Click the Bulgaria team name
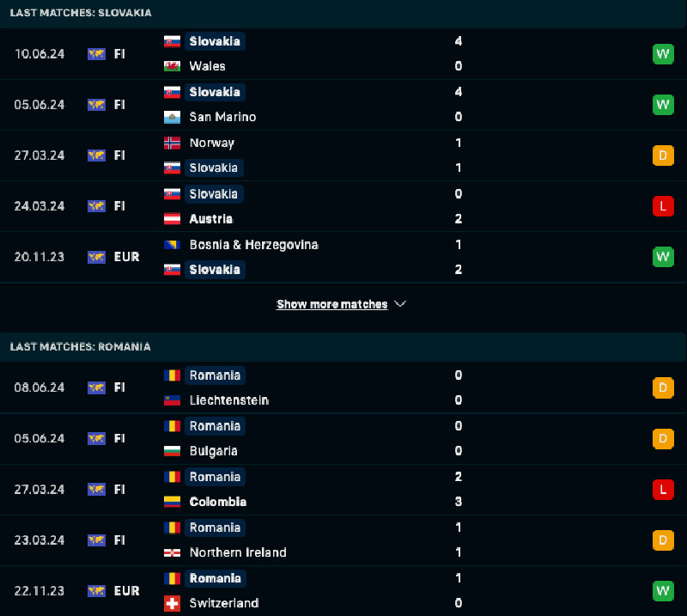 [x=213, y=451]
